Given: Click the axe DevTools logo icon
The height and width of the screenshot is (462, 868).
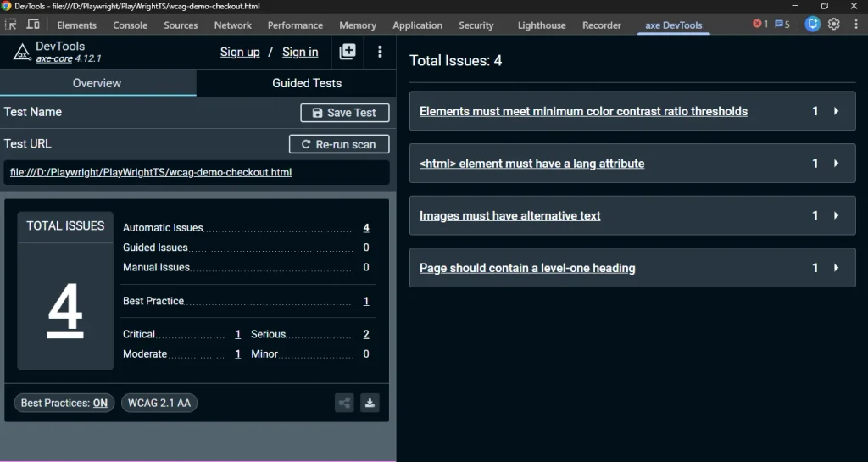Looking at the screenshot, I should tap(22, 52).
